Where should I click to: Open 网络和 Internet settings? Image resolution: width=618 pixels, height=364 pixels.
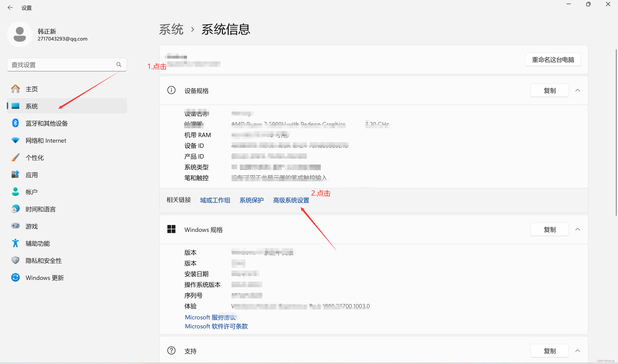click(x=46, y=140)
